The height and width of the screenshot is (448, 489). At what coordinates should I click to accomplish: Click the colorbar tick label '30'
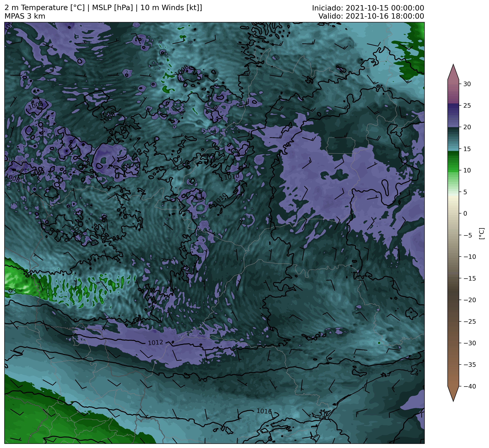point(467,84)
